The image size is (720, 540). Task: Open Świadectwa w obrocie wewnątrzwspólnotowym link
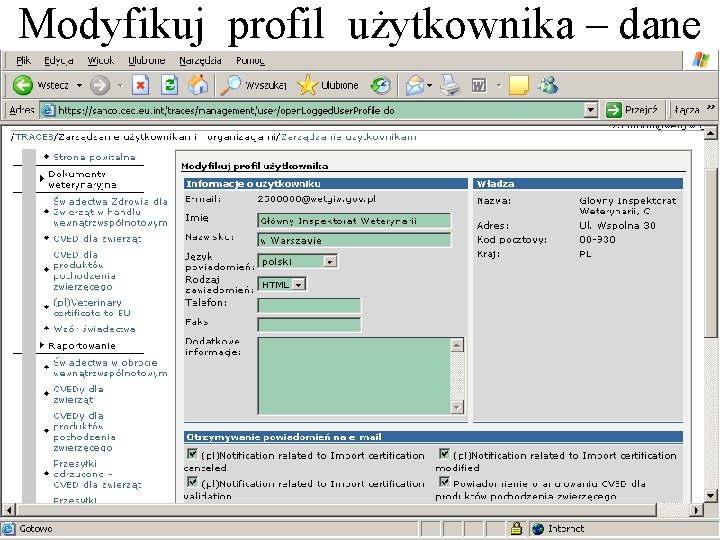point(110,368)
